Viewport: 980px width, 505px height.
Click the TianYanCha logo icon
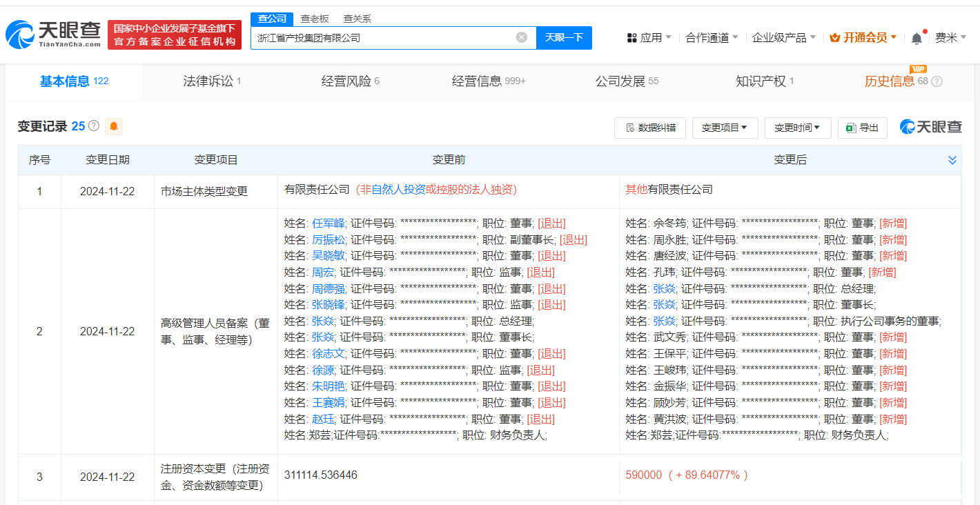click(x=19, y=34)
